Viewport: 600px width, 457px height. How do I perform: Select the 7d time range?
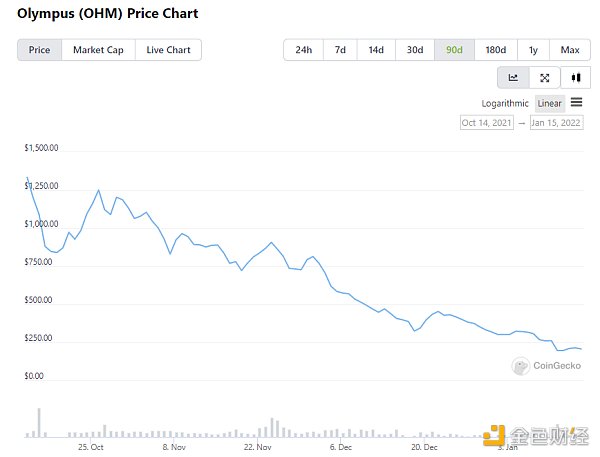click(340, 50)
